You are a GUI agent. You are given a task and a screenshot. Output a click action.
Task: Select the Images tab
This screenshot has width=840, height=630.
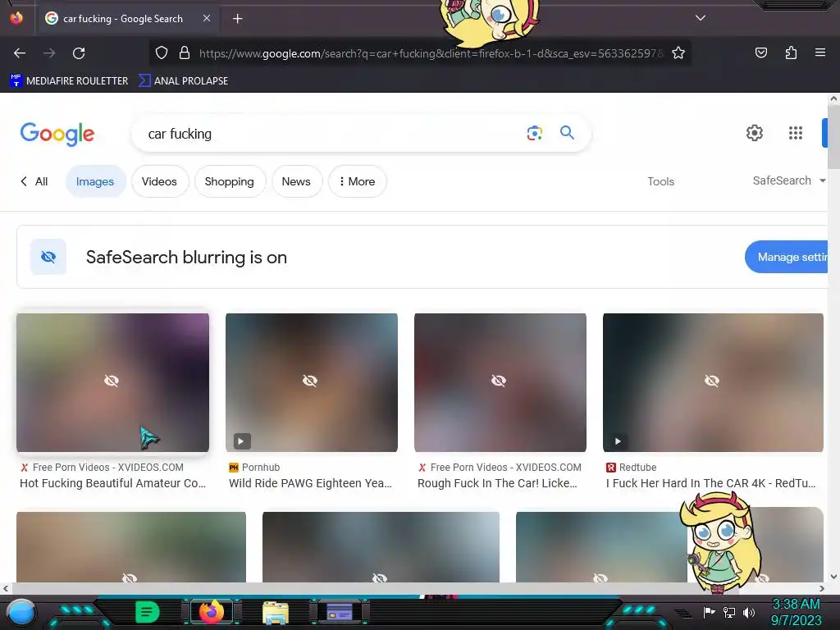[95, 181]
